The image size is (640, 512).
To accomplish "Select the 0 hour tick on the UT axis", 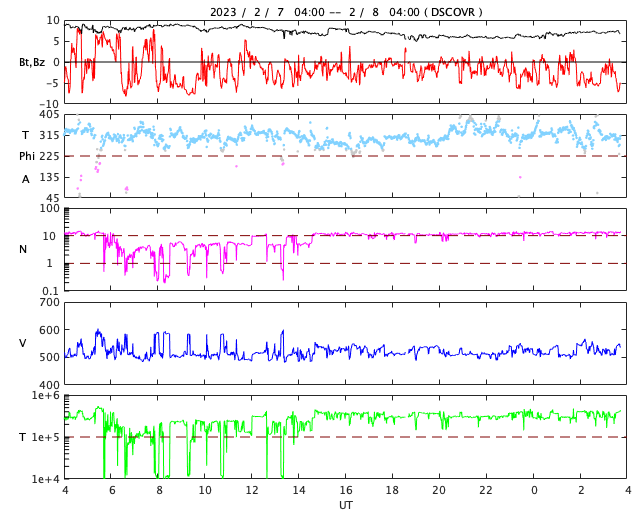I will tap(534, 490).
